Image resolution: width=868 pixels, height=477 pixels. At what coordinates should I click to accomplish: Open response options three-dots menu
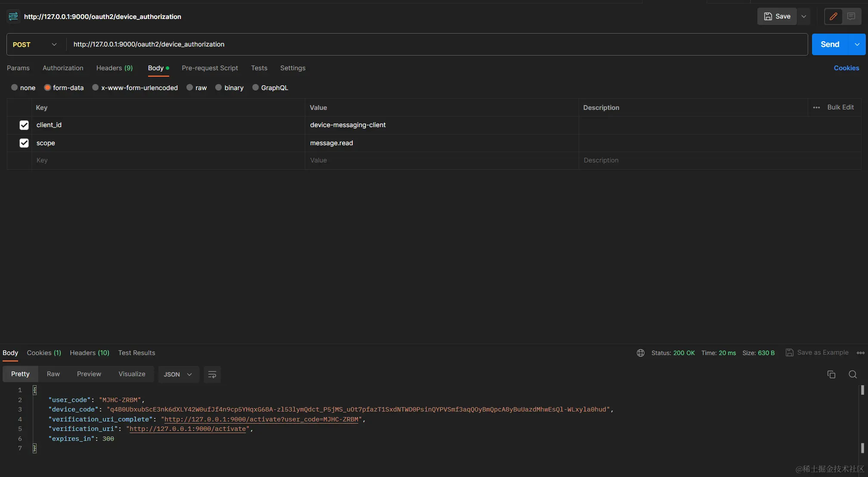pos(860,353)
